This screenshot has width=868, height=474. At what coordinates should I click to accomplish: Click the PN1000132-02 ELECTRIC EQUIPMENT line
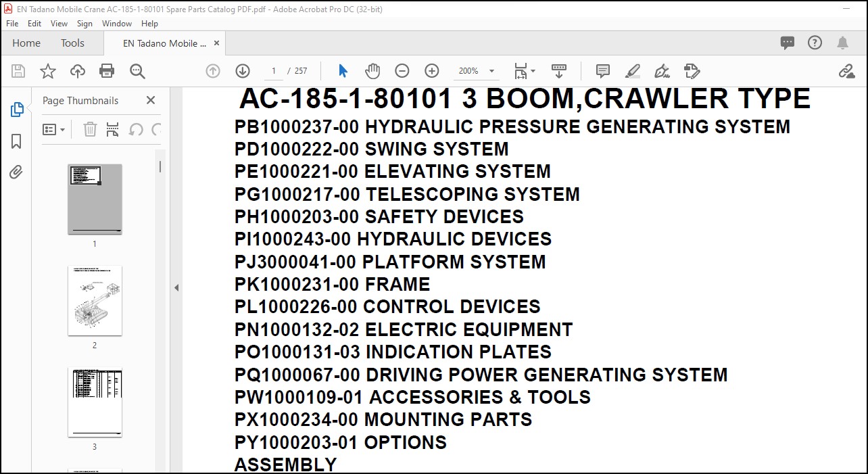click(404, 329)
